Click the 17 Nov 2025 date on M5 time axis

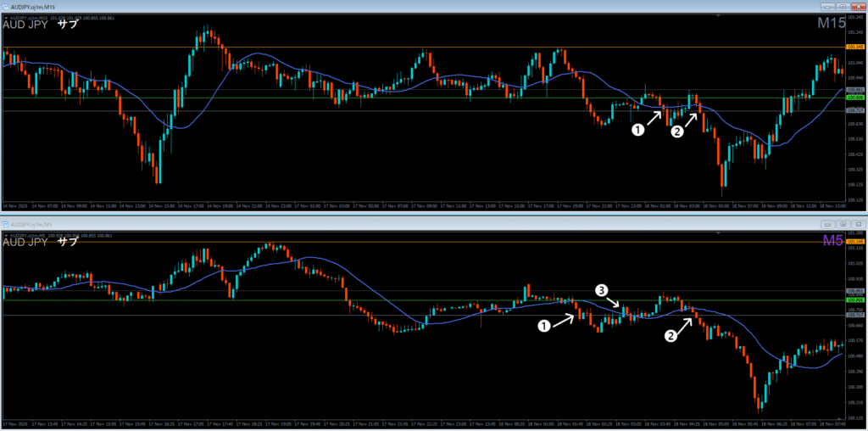[14, 424]
